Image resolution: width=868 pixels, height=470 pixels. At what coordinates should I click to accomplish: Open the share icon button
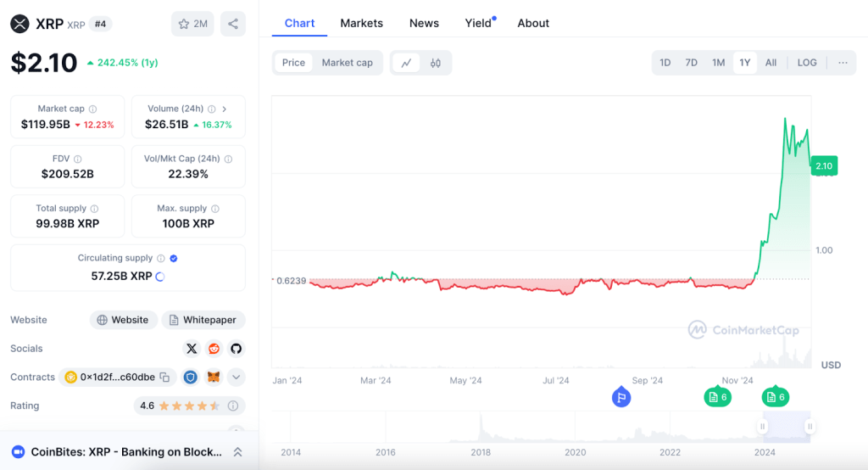[233, 24]
